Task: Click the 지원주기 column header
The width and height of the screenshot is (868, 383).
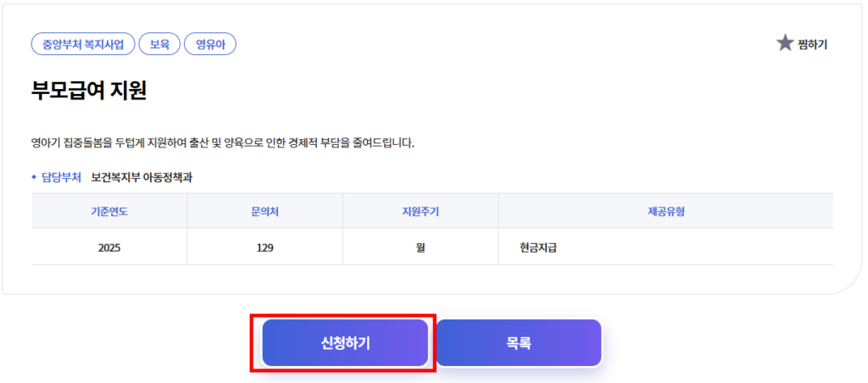Action: pos(420,211)
